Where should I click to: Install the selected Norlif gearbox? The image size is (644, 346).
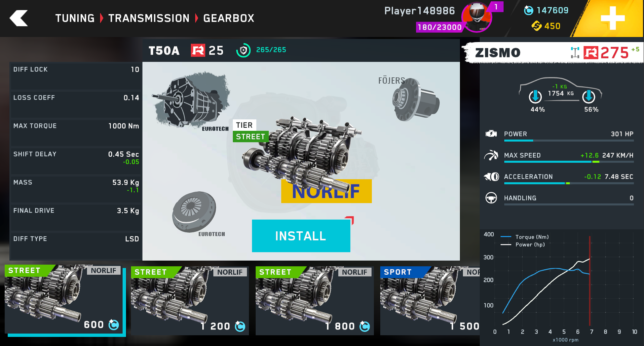click(301, 236)
